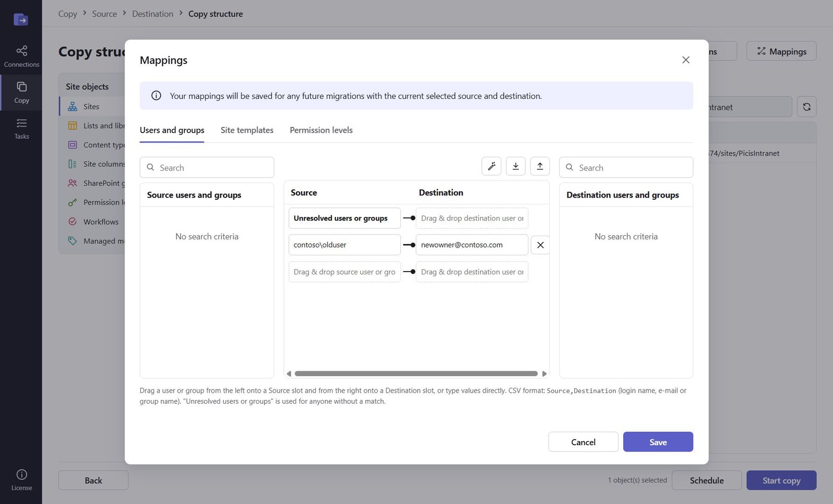Viewport: 833px width, 504px height.
Task: Focus the source users search field
Action: click(x=207, y=167)
